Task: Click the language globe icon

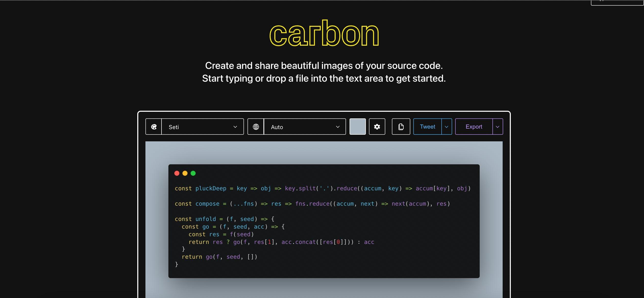Action: click(256, 127)
